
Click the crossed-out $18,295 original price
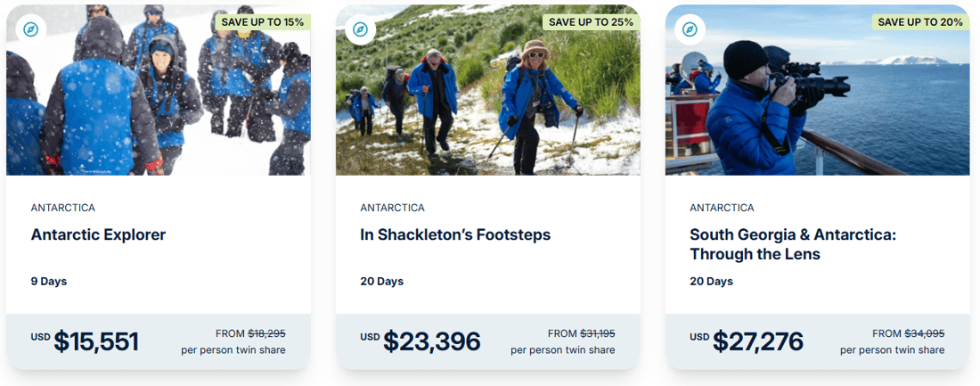coord(266,333)
